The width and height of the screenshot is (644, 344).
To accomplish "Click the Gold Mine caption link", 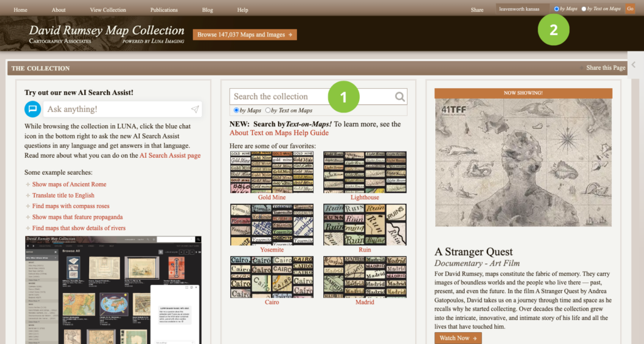I will (x=272, y=197).
